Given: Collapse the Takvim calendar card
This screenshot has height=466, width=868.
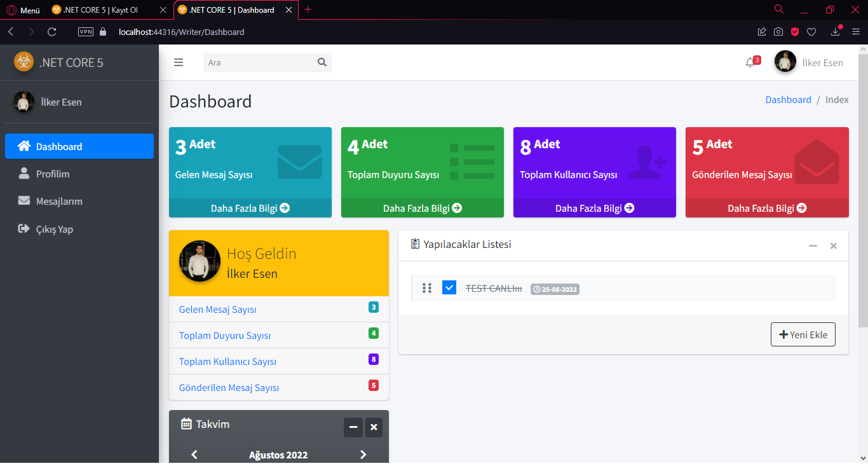Looking at the screenshot, I should coord(353,427).
